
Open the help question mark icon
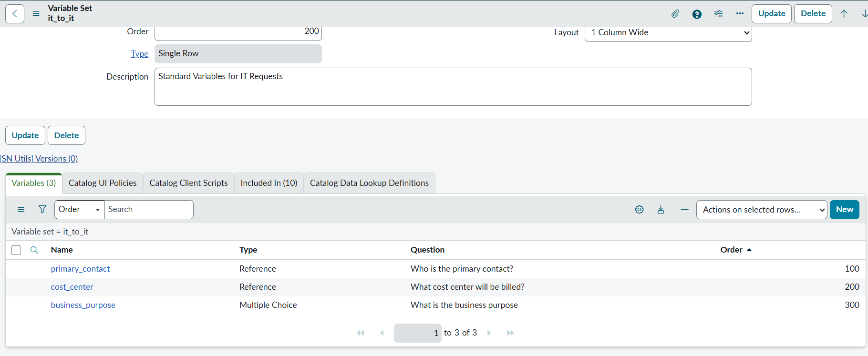(x=697, y=14)
